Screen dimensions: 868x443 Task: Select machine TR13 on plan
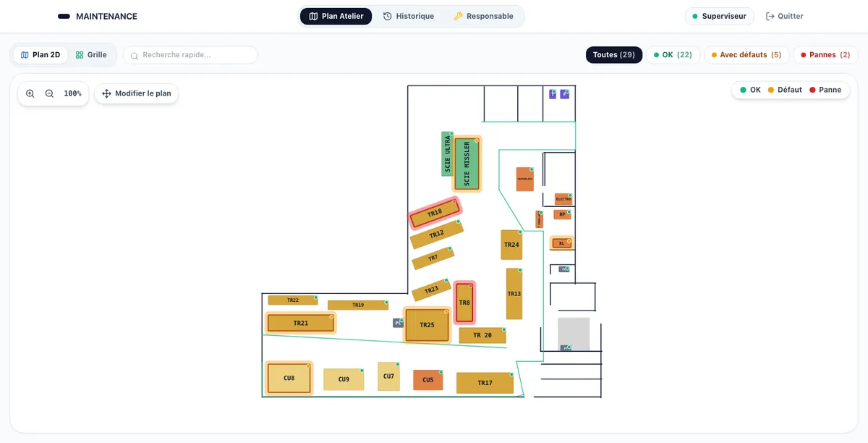pos(514,294)
